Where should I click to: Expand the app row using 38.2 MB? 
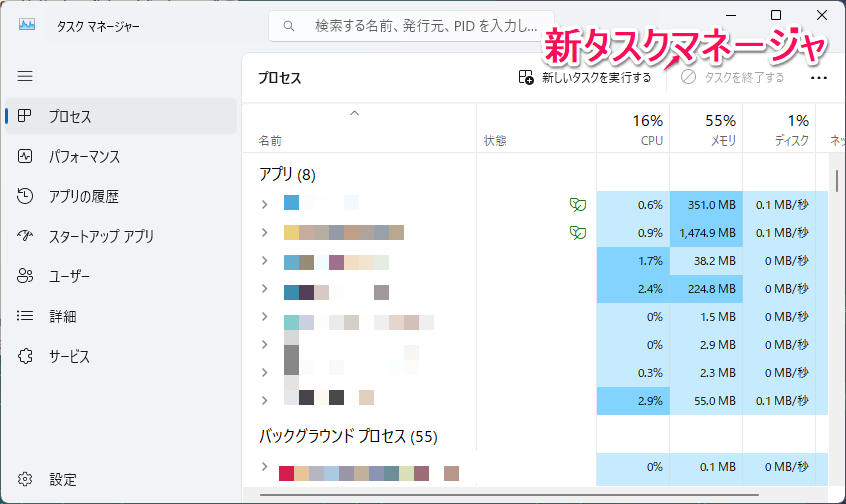coord(264,261)
